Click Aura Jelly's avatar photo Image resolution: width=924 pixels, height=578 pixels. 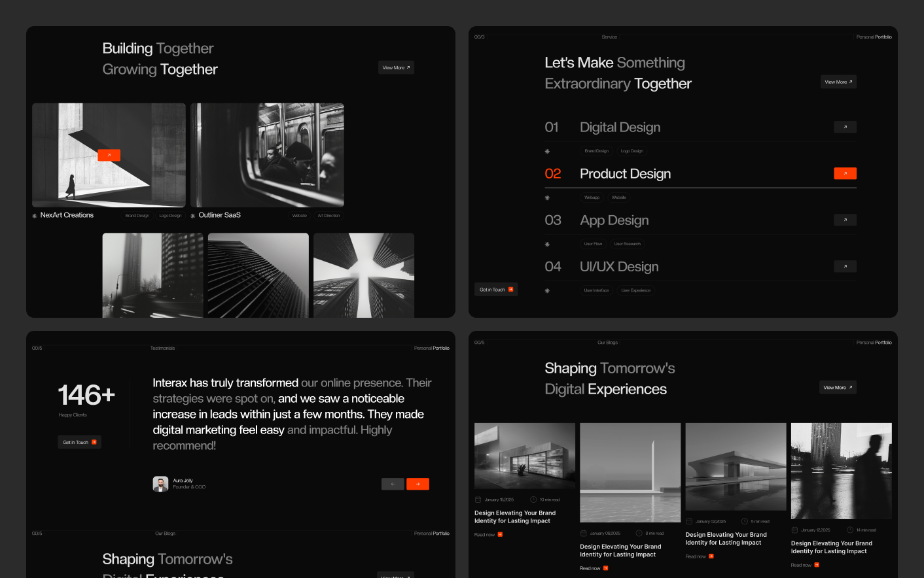160,484
